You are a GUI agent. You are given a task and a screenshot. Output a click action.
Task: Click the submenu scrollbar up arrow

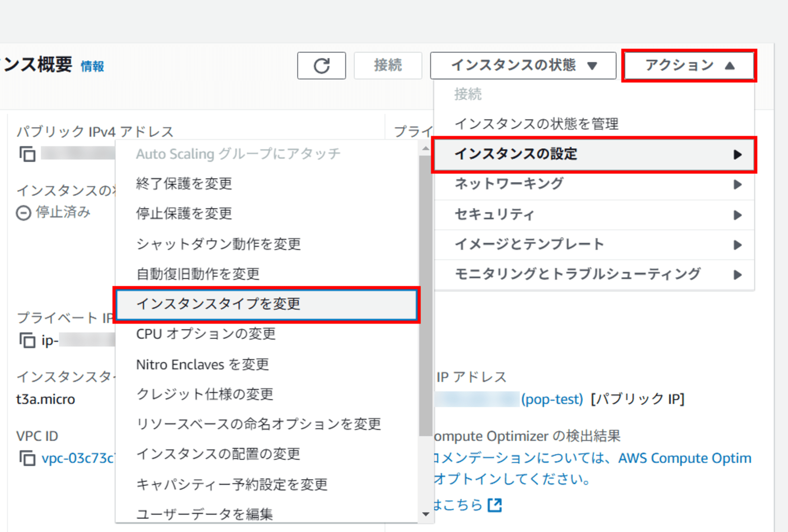pyautogui.click(x=426, y=149)
